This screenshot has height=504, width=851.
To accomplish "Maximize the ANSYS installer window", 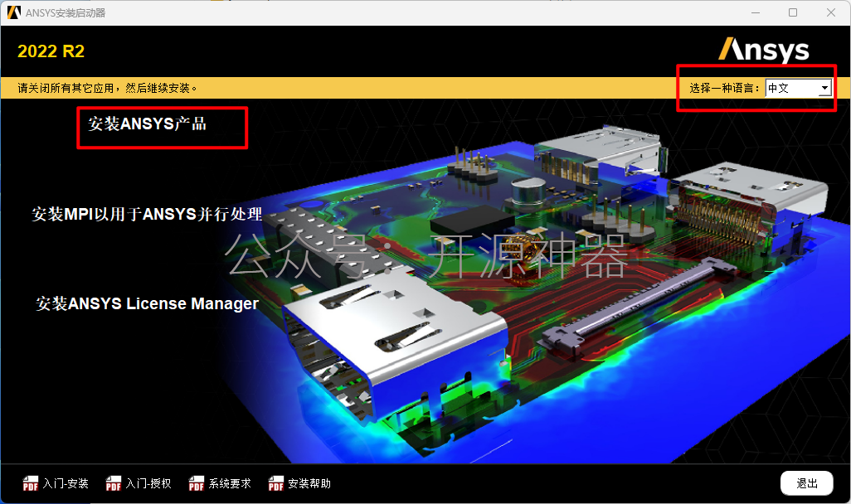I will [x=793, y=12].
